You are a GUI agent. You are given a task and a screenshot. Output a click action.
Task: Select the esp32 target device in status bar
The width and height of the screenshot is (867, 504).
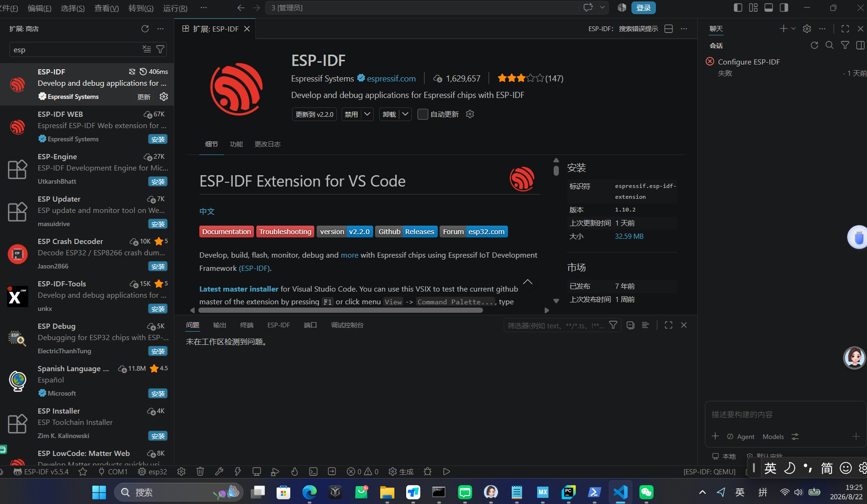click(x=153, y=471)
